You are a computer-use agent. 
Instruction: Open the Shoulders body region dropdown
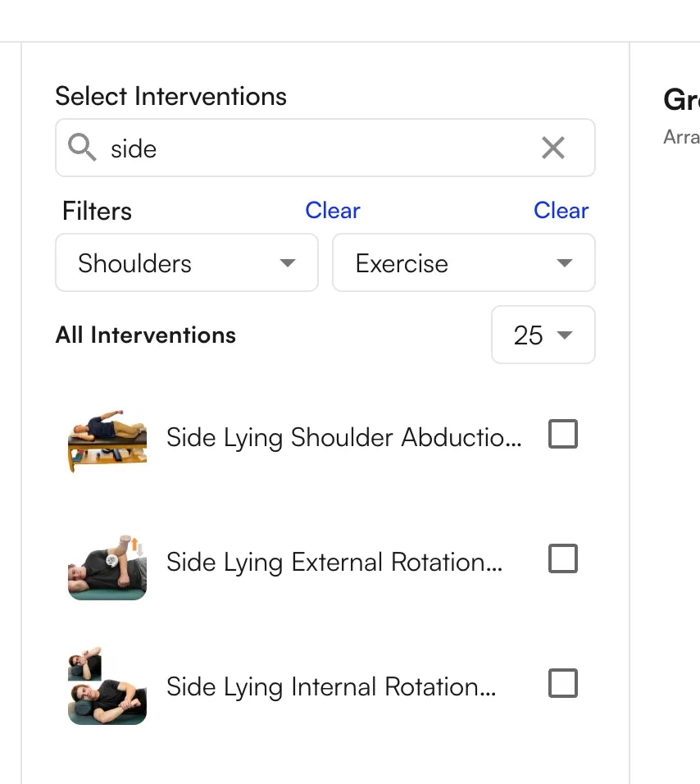point(186,263)
